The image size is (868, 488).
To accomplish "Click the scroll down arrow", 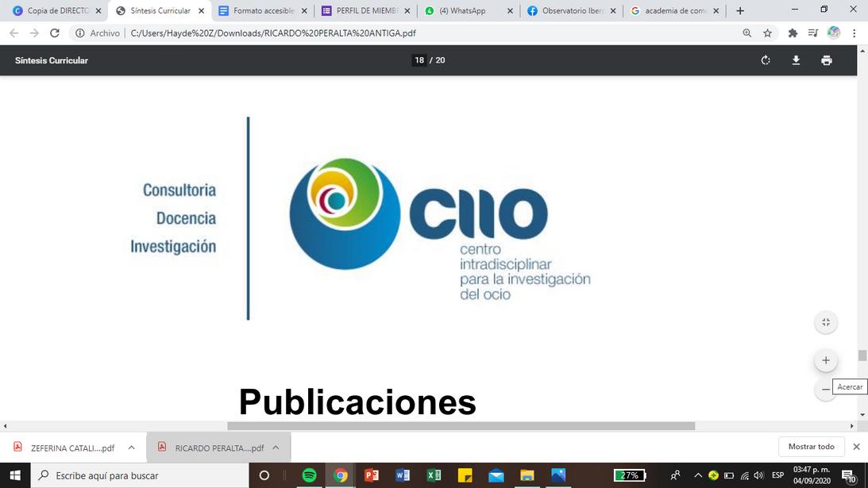I will tap(862, 415).
